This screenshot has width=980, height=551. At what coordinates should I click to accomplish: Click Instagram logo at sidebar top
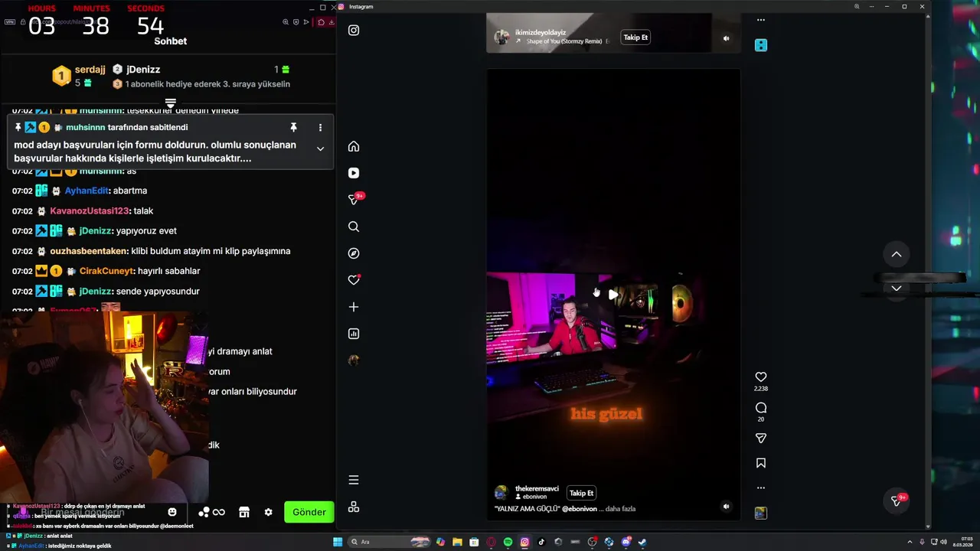354,31
